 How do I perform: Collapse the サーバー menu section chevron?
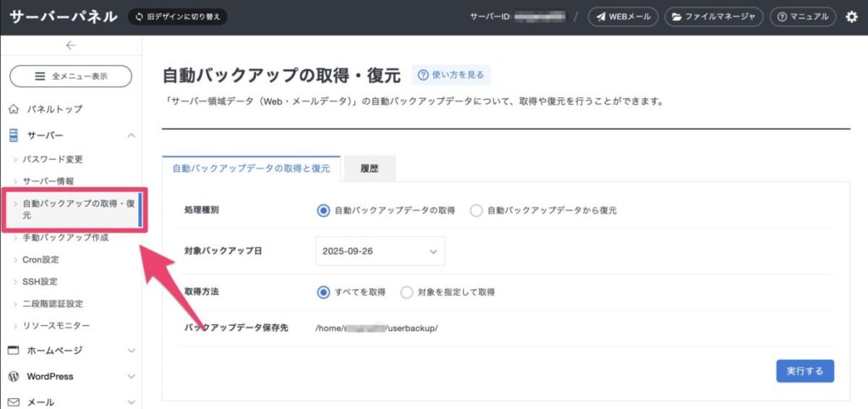tap(131, 135)
